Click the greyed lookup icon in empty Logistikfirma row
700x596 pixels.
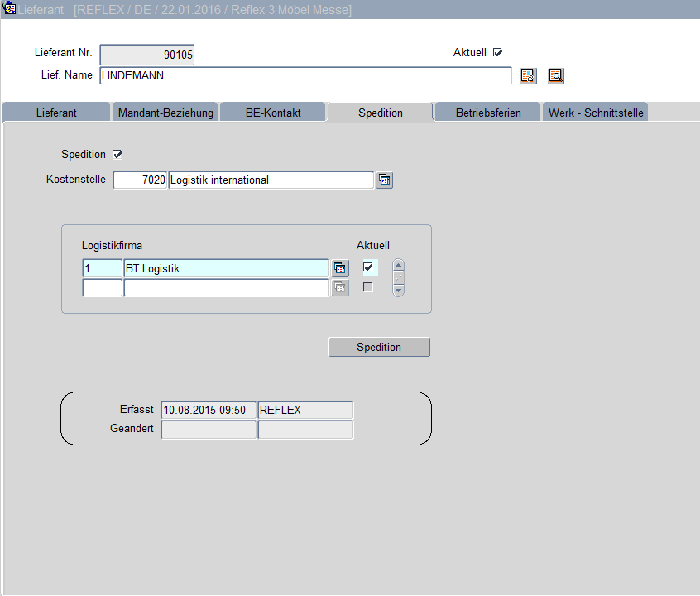coord(340,288)
